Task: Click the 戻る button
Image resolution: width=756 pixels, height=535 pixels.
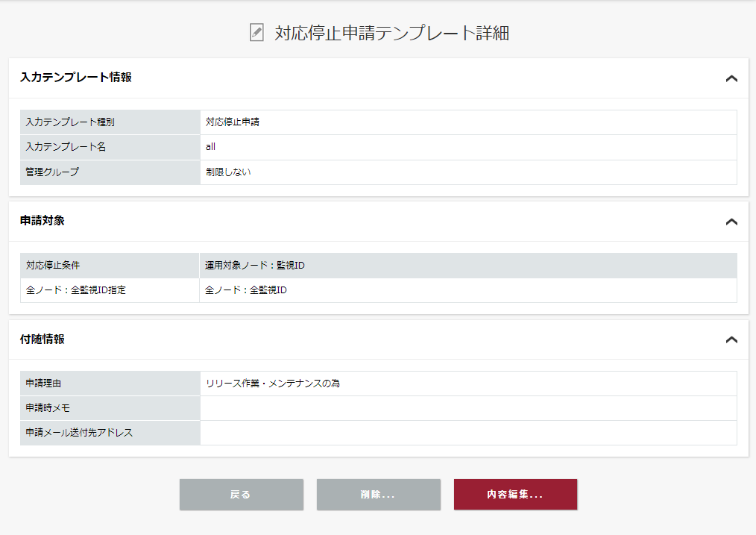Action: point(242,495)
